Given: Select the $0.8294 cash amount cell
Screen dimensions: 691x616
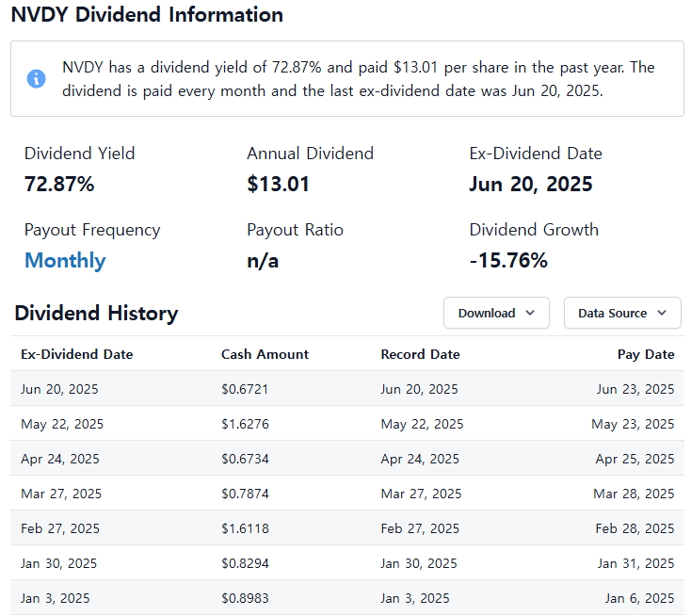Looking at the screenshot, I should pos(245,563).
